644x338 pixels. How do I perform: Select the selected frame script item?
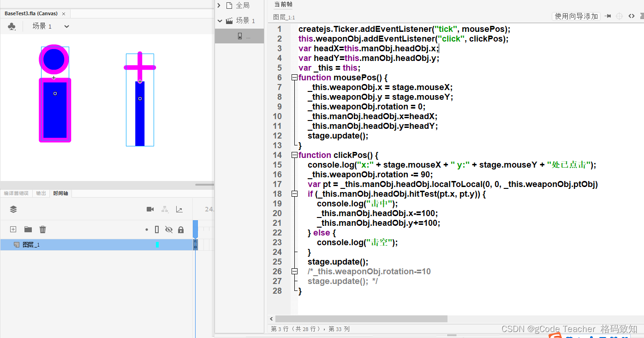point(239,36)
